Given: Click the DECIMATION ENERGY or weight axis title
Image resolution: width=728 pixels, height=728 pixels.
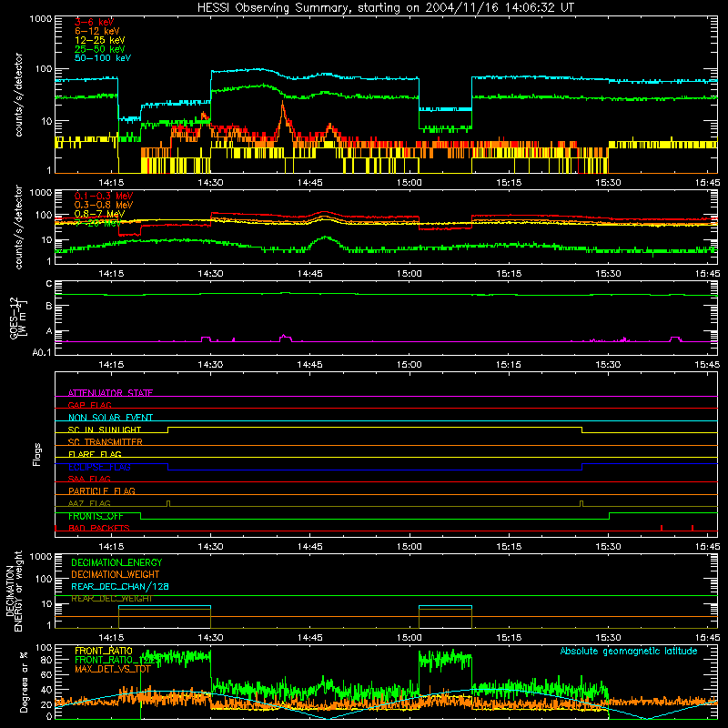Looking at the screenshot, I should tap(14, 591).
